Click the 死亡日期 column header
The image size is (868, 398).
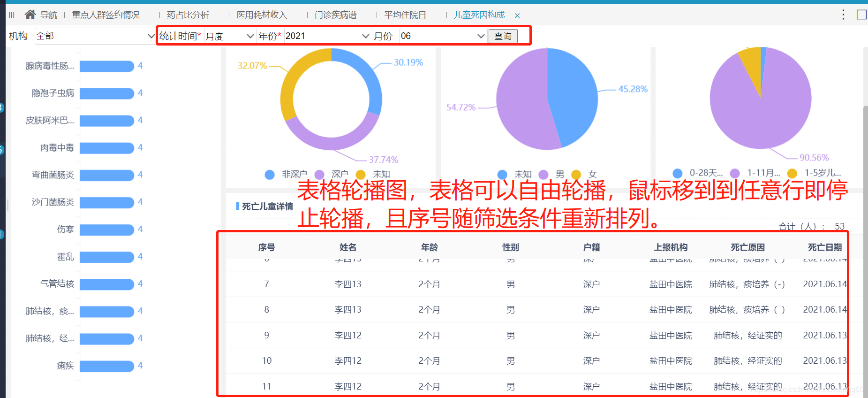pyautogui.click(x=825, y=247)
